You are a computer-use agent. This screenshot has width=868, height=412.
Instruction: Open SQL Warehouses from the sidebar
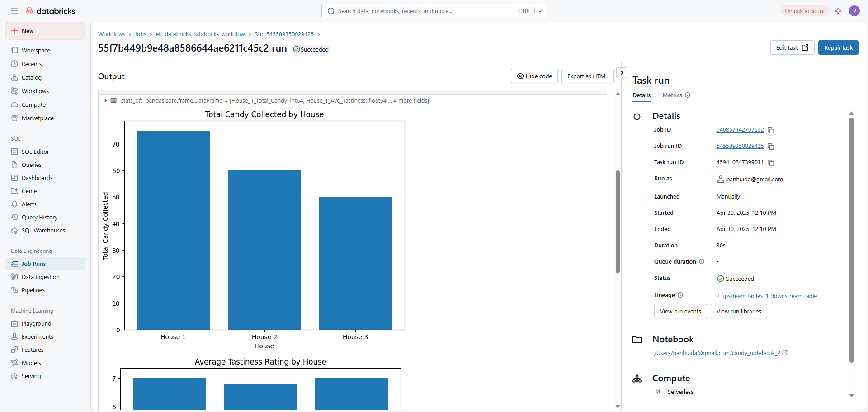pos(45,230)
